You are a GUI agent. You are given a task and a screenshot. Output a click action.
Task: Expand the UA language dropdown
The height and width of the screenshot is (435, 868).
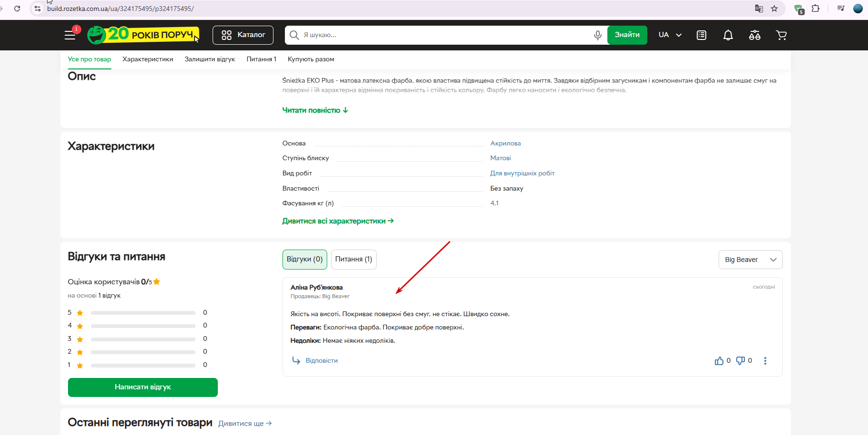670,35
